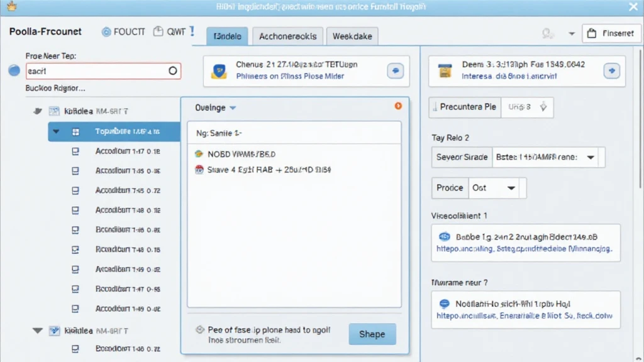The image size is (644, 362).
Task: Click the FOUCTT circular icon
Action: (x=106, y=31)
